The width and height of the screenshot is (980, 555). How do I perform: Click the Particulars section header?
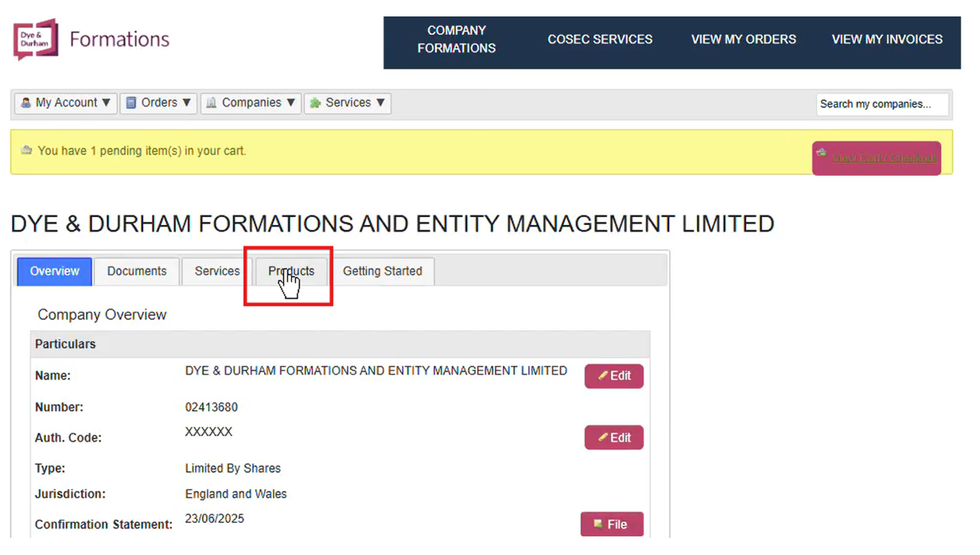pyautogui.click(x=340, y=344)
